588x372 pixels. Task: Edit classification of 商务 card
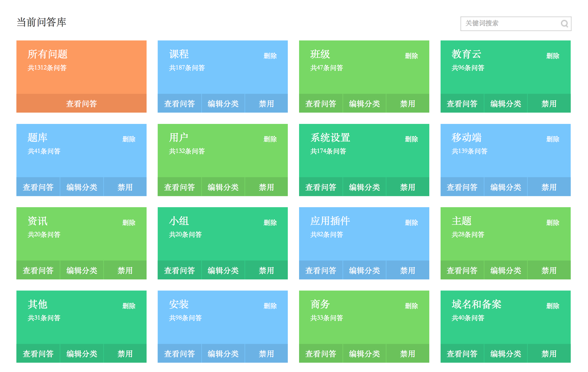point(364,354)
